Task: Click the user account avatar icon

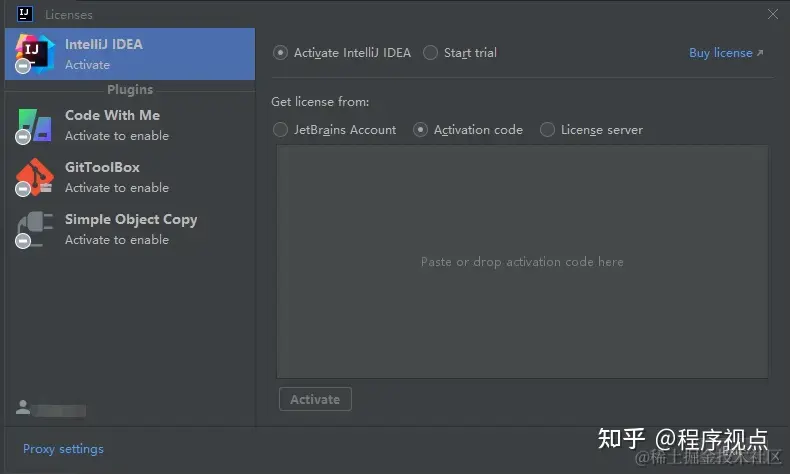Action: click(x=23, y=407)
